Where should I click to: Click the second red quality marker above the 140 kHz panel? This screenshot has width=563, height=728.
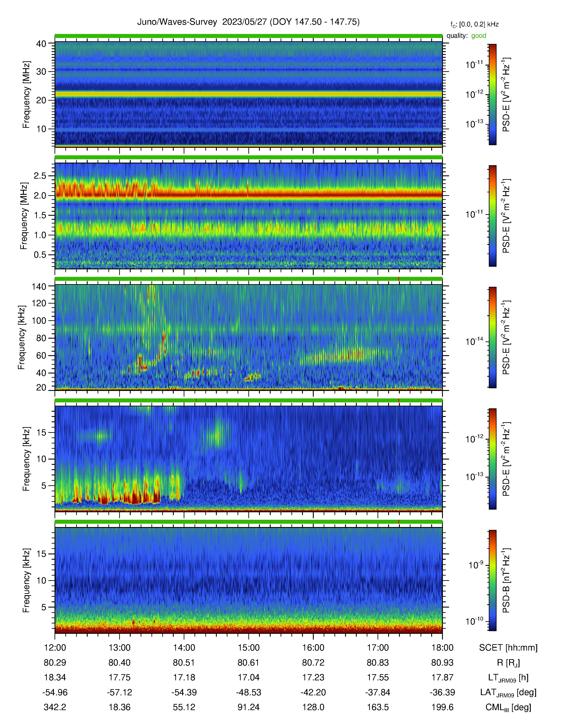pyautogui.click(x=399, y=279)
